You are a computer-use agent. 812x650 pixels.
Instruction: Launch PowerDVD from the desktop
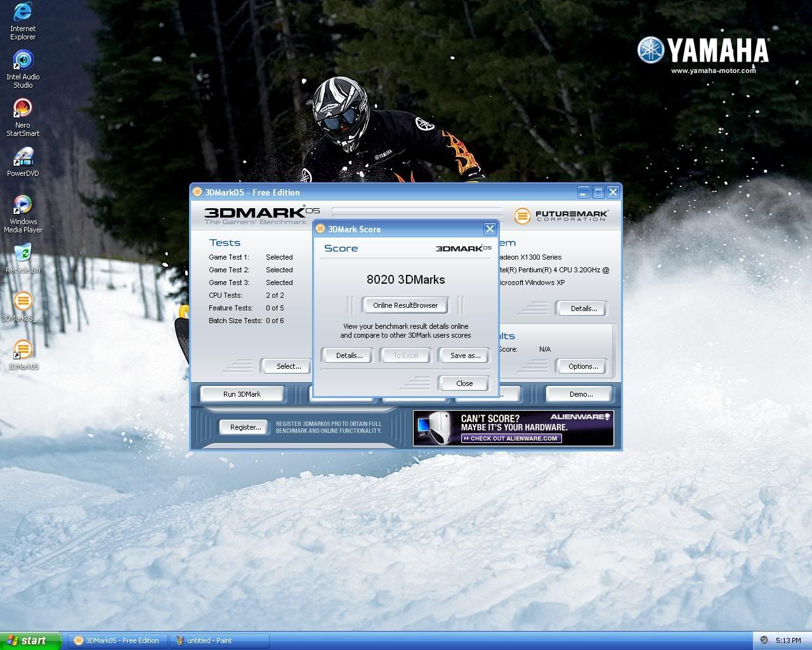(23, 158)
